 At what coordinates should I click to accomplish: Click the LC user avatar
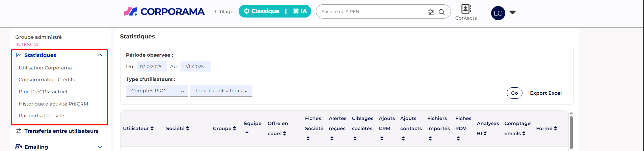tap(498, 13)
